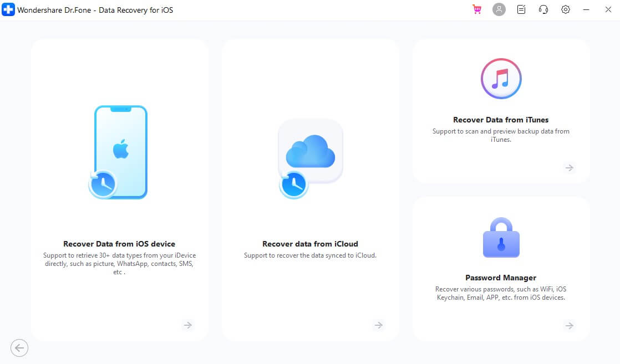The image size is (620, 364).
Task: Open the feedback notes icon
Action: point(521,10)
